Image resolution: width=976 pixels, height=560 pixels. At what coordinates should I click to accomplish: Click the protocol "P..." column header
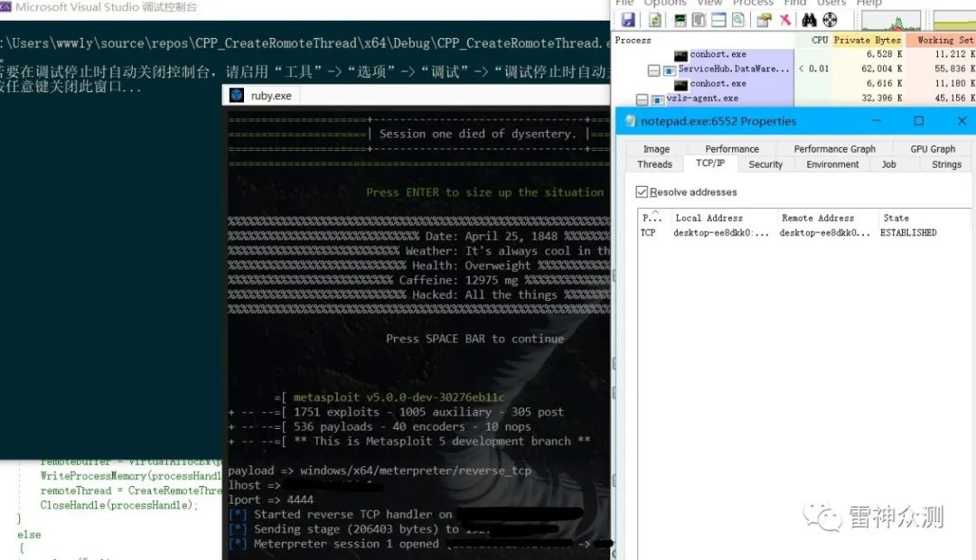[x=653, y=218]
